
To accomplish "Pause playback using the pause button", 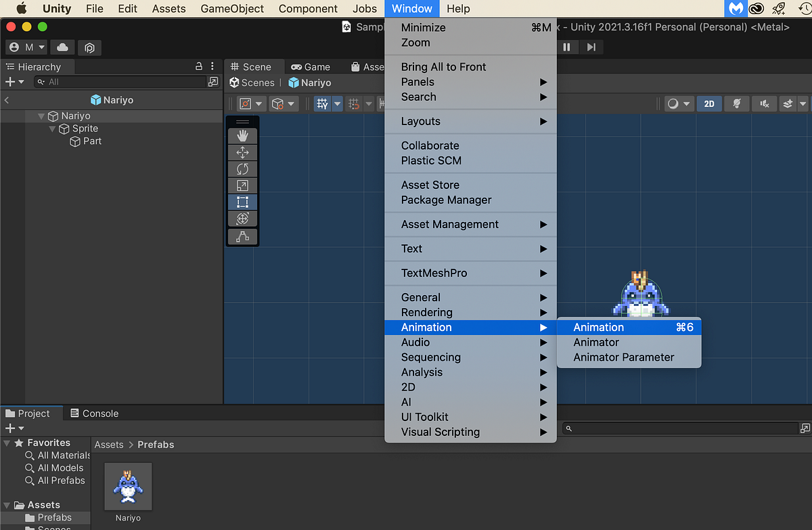I will pos(567,47).
